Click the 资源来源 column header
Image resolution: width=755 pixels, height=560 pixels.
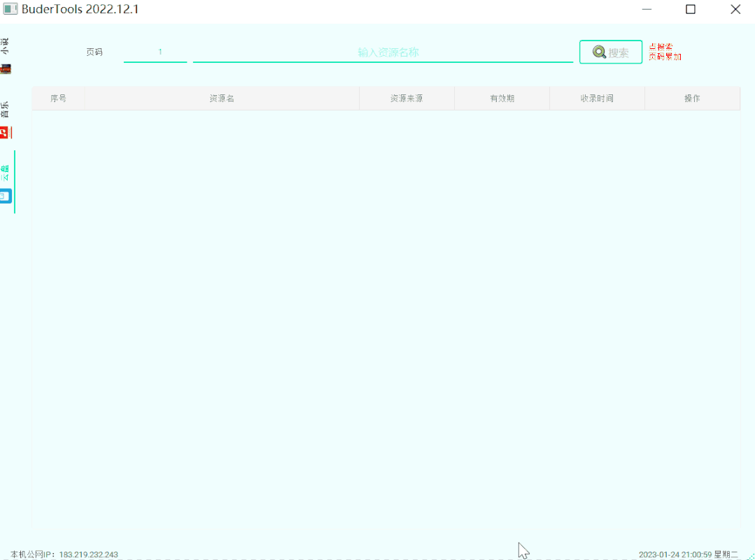[x=407, y=98]
